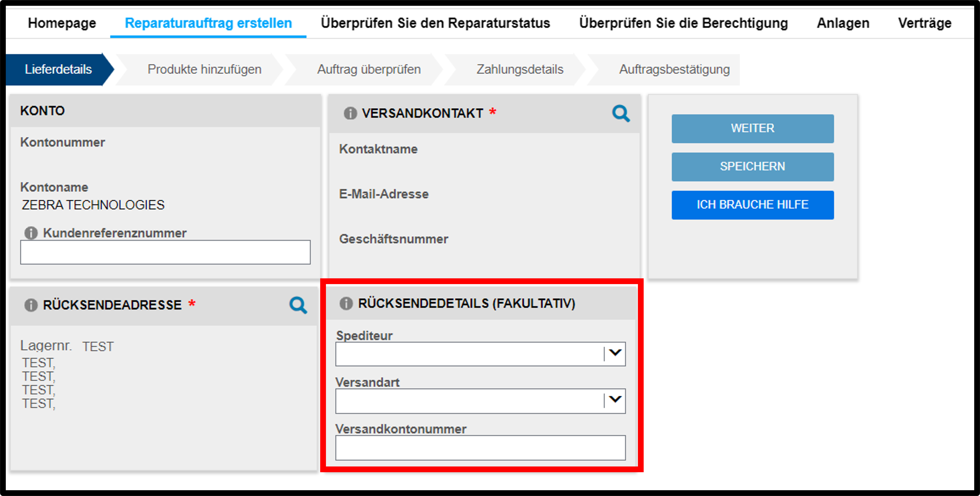Viewport: 980px width, 496px height.
Task: Click info icon beside Versandkontakt heading
Action: [350, 113]
